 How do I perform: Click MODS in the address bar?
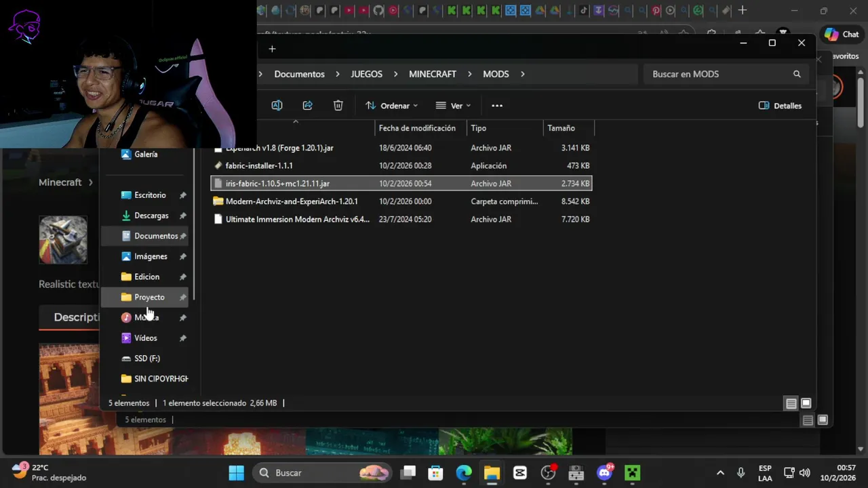click(496, 74)
